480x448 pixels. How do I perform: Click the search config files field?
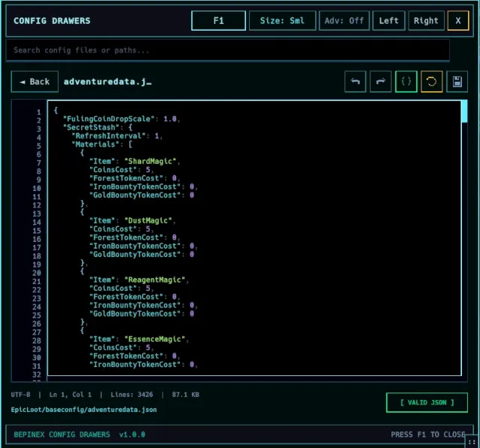228,50
